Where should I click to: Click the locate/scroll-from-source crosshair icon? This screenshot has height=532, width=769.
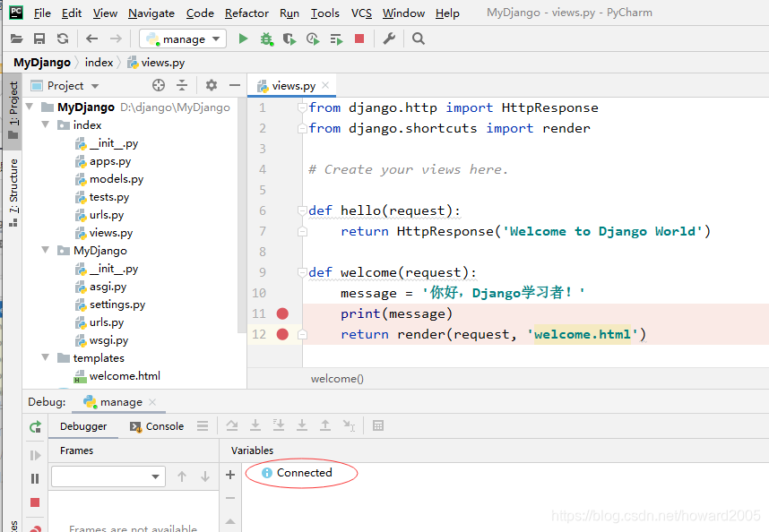pyautogui.click(x=159, y=86)
